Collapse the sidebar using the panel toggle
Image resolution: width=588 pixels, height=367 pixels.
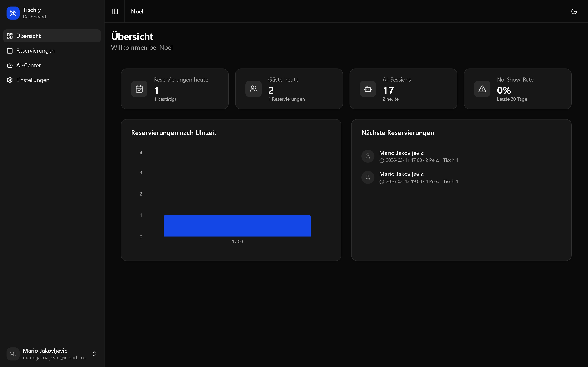(x=115, y=11)
